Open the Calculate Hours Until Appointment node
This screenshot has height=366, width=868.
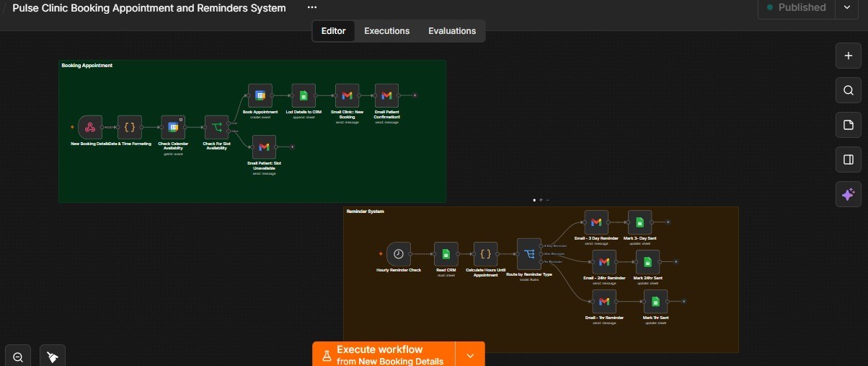(485, 253)
